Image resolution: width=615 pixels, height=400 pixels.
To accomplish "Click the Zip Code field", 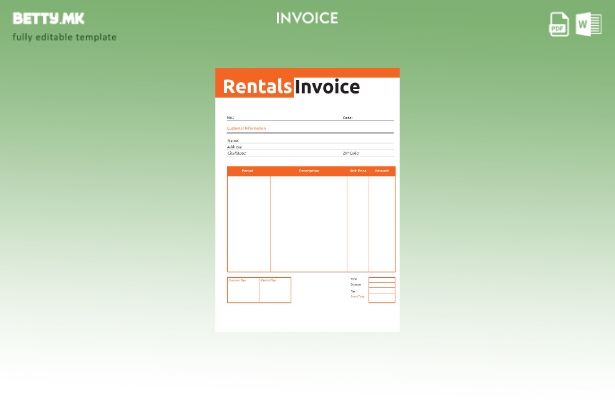I will coord(365,153).
